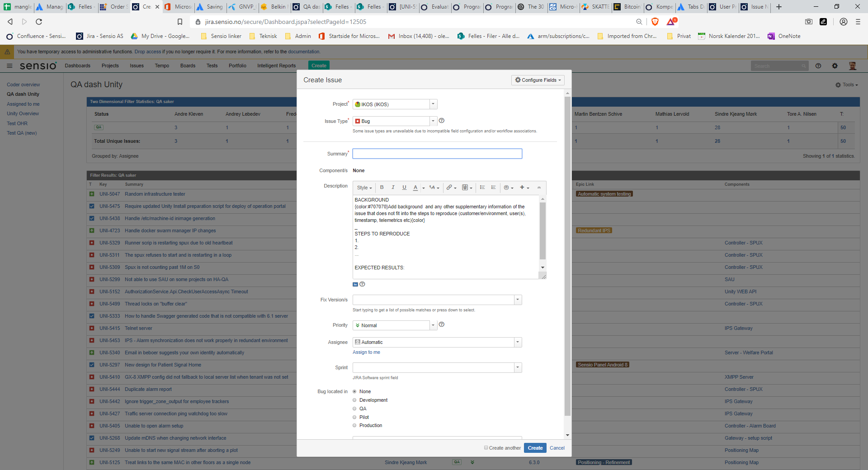This screenshot has height=470, width=868.
Task: Open the settings gear in the top bar
Action: (x=835, y=66)
